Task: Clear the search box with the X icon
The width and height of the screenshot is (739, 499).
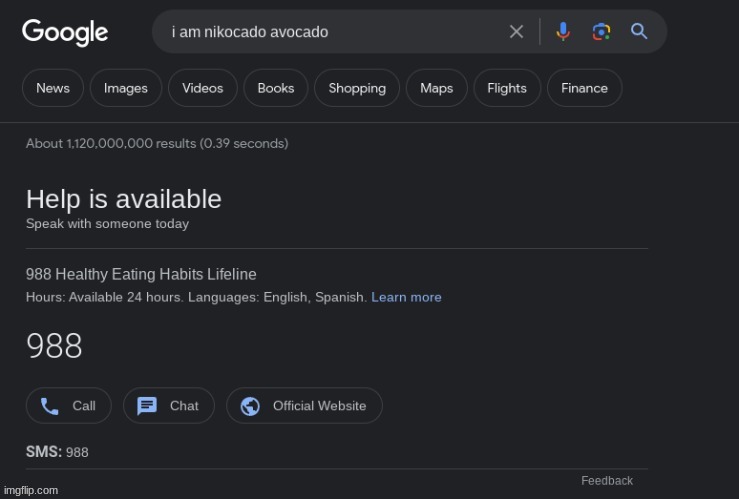Action: pos(516,32)
